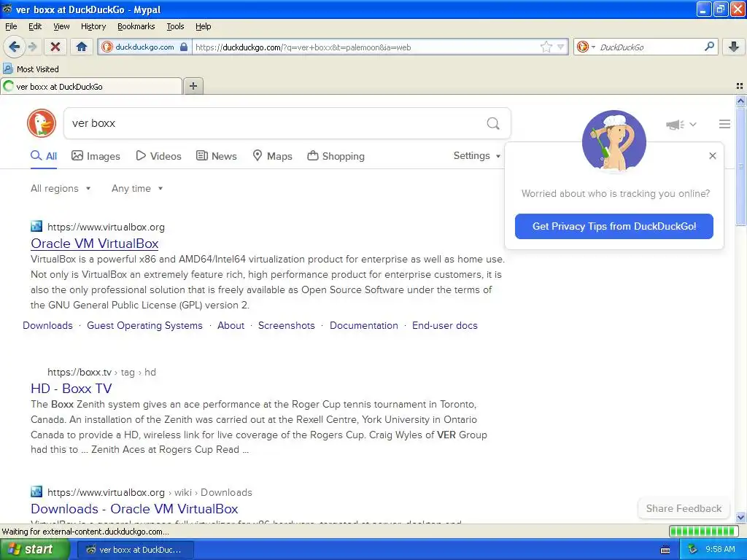
Task: Open the Edit menu
Action: pos(35,26)
